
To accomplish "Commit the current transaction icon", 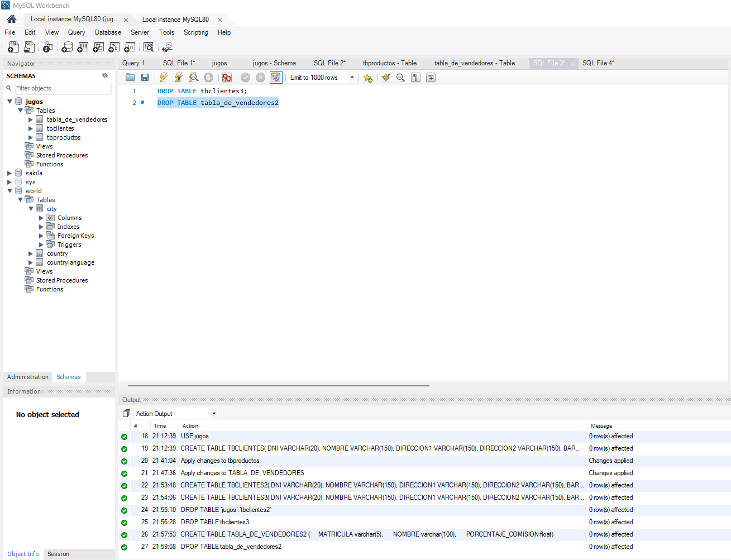I will point(245,78).
